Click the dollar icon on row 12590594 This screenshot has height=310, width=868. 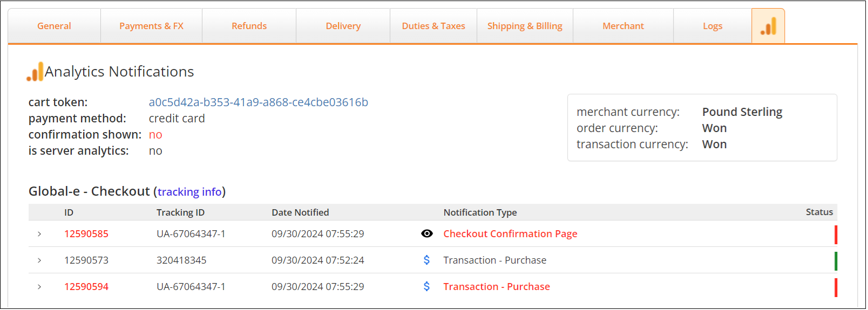427,286
